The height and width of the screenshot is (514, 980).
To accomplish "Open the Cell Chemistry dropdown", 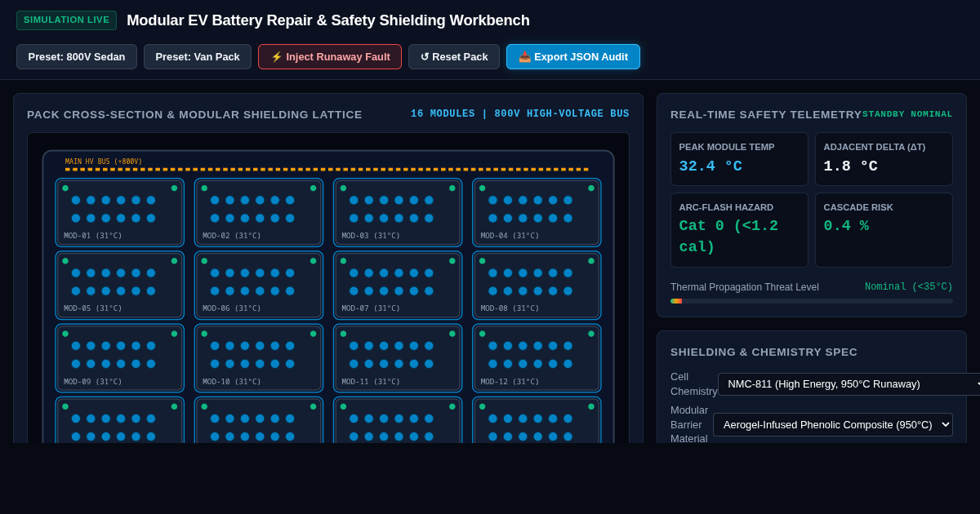I will click(x=849, y=384).
